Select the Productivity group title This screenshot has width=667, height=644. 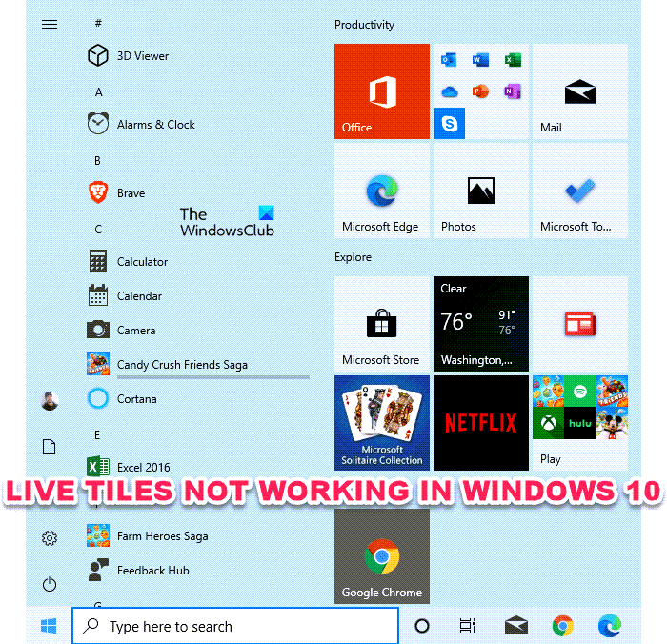point(364,25)
